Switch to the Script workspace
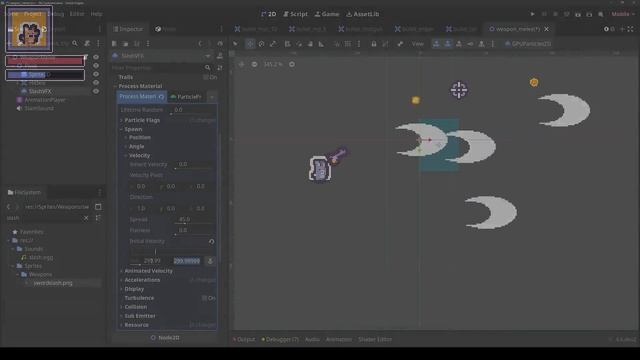640x360 pixels. coord(296,14)
